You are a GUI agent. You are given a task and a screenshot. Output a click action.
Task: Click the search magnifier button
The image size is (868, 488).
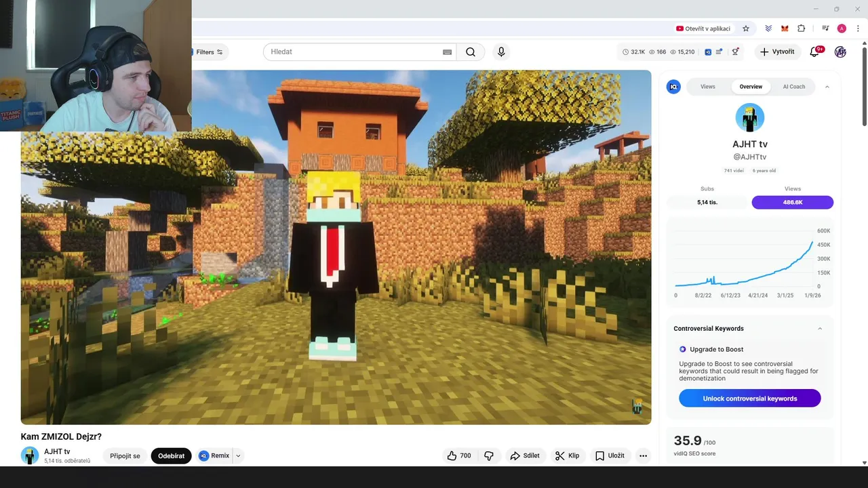coord(471,52)
